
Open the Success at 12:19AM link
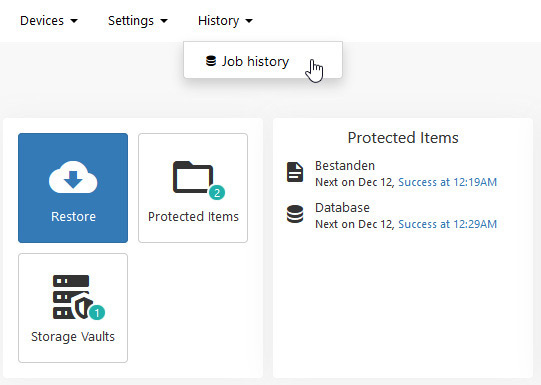(x=447, y=182)
